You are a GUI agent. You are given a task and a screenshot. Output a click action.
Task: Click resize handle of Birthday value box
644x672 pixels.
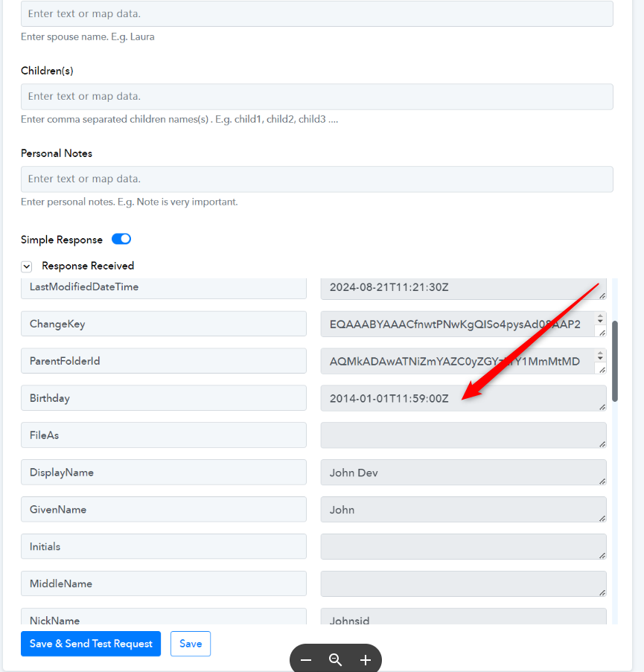pyautogui.click(x=602, y=407)
